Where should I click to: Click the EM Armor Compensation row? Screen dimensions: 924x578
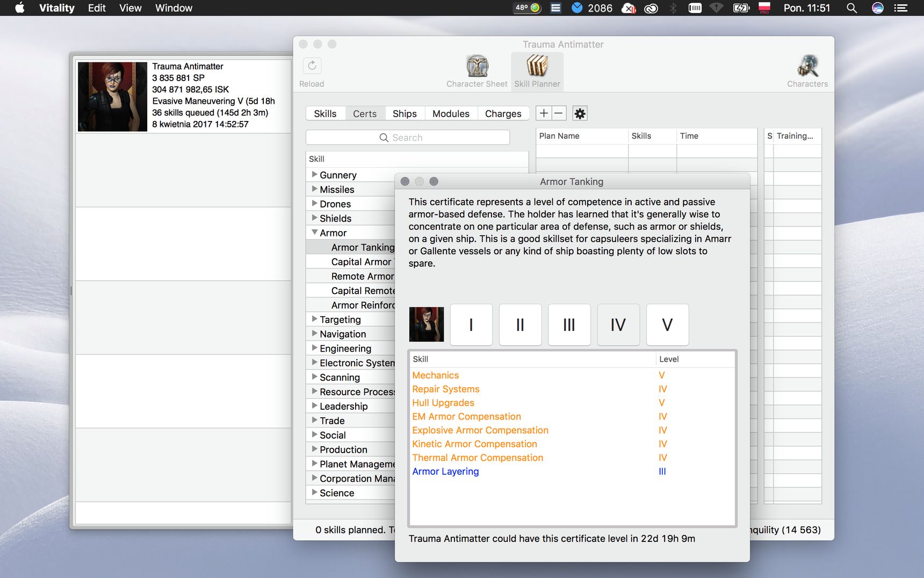(x=572, y=417)
